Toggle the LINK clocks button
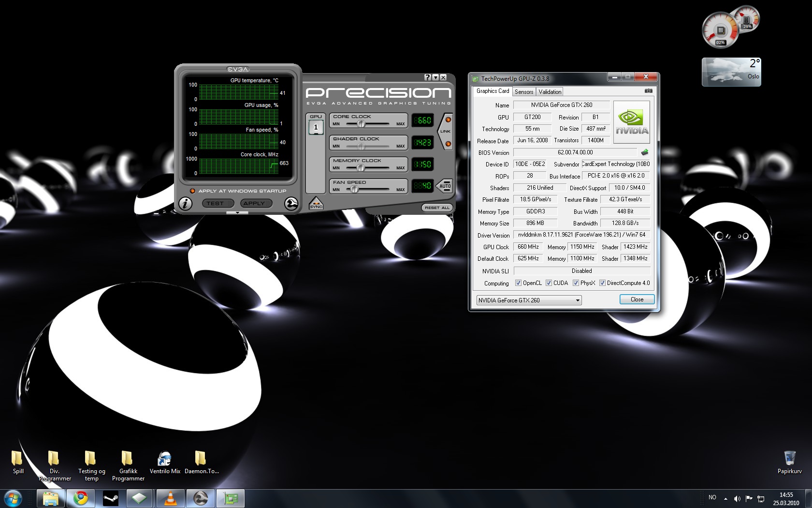Viewport: 812px width, 508px height. click(x=445, y=131)
